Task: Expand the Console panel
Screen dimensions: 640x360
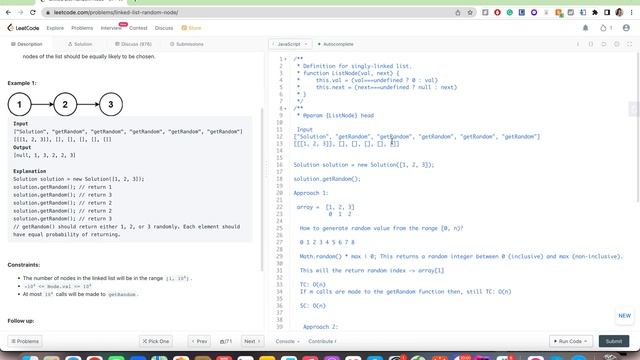Action: pyautogui.click(x=287, y=341)
